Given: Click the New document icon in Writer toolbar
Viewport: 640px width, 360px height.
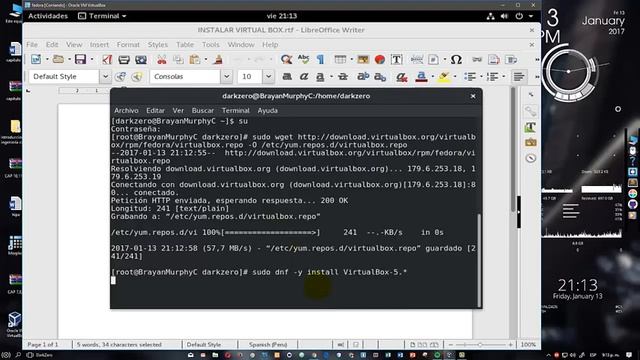Looking at the screenshot, I should tap(36, 60).
